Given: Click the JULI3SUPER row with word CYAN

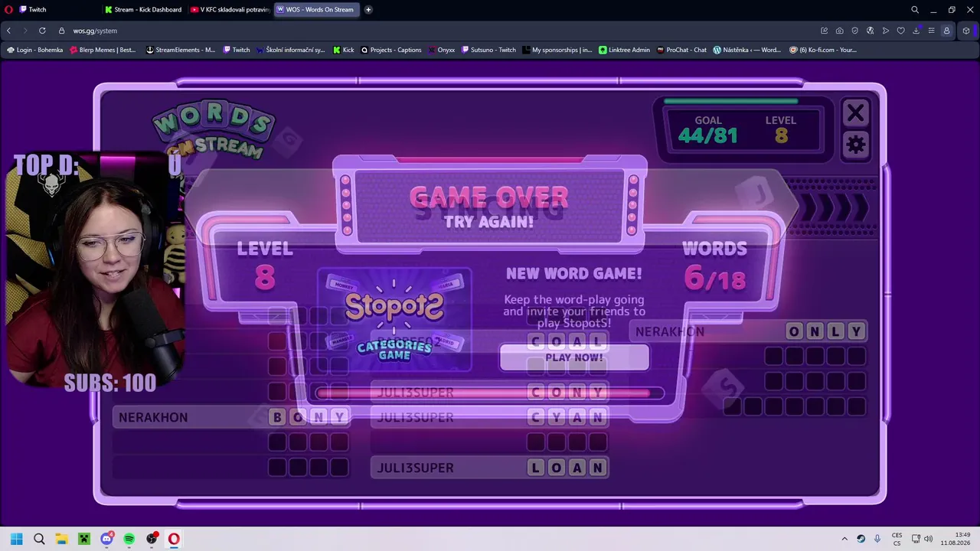Looking at the screenshot, I should (490, 417).
